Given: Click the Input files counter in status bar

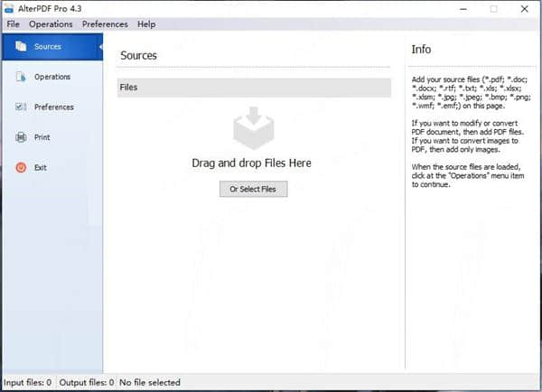Looking at the screenshot, I should [27, 382].
